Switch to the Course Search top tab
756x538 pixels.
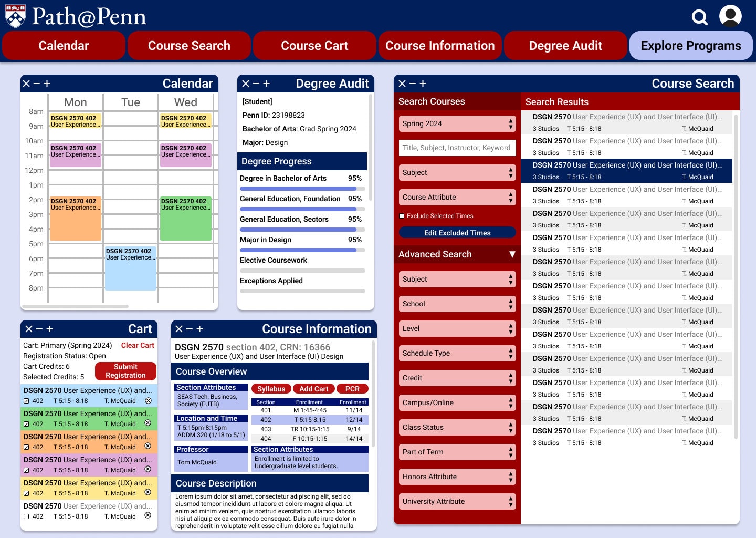(x=189, y=46)
